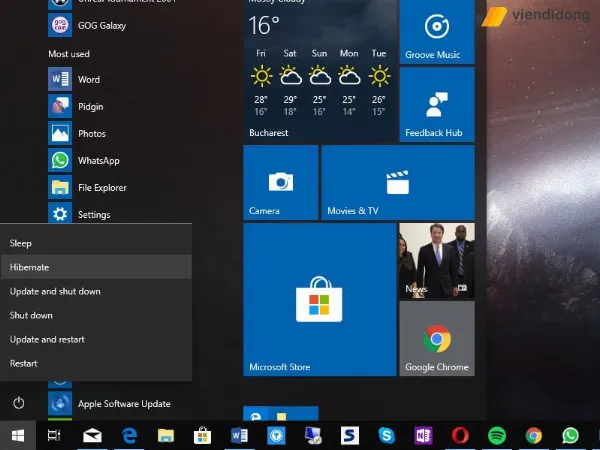Launch WhatsApp from Most used list
The image size is (600, 450).
click(x=84, y=160)
